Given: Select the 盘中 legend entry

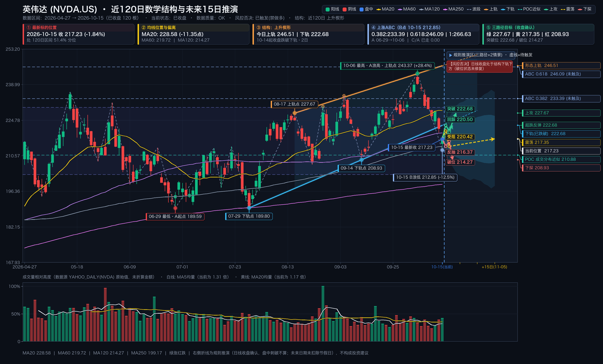Looking at the screenshot, I should 366,9.
